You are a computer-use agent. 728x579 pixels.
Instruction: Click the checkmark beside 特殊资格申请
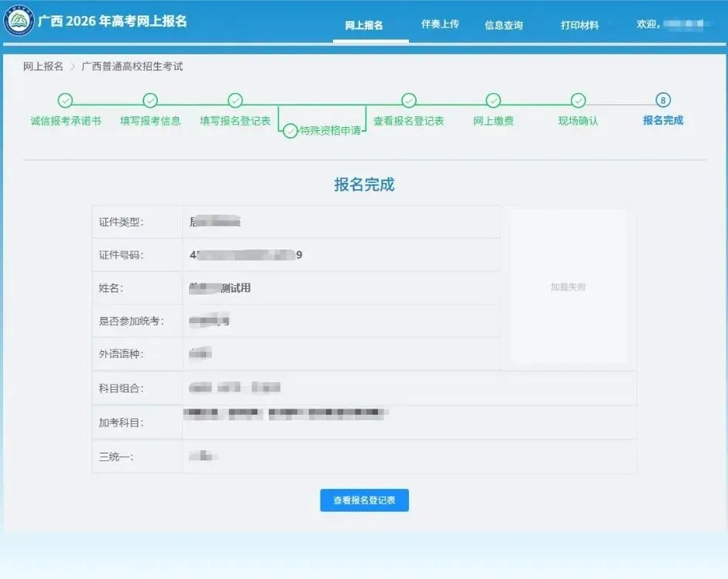tap(290, 130)
